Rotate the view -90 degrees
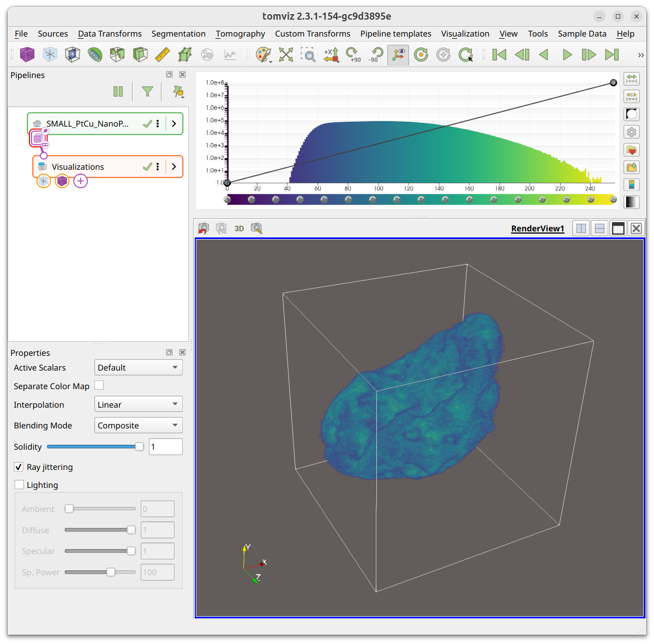Image resolution: width=654 pixels, height=644 pixels. tap(376, 55)
